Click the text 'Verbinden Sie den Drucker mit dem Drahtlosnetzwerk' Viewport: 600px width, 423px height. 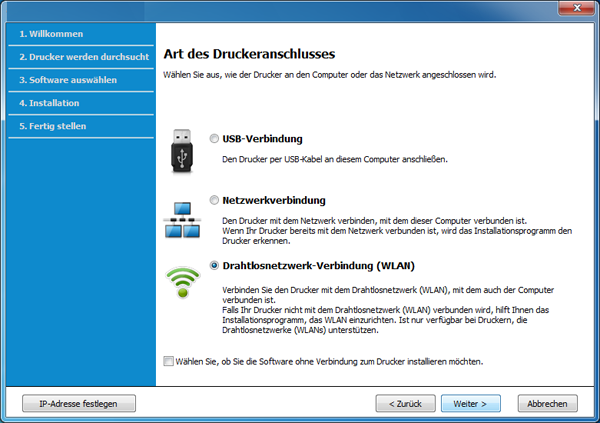[x=388, y=310]
